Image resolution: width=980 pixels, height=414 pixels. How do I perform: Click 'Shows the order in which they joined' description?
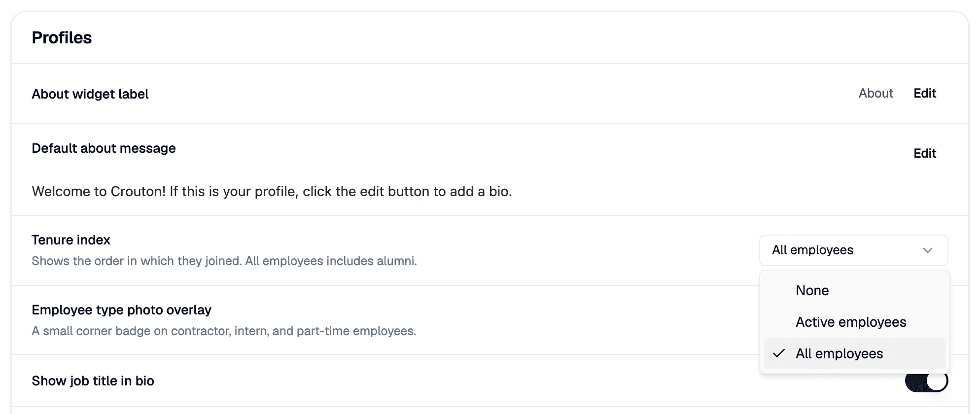224,261
